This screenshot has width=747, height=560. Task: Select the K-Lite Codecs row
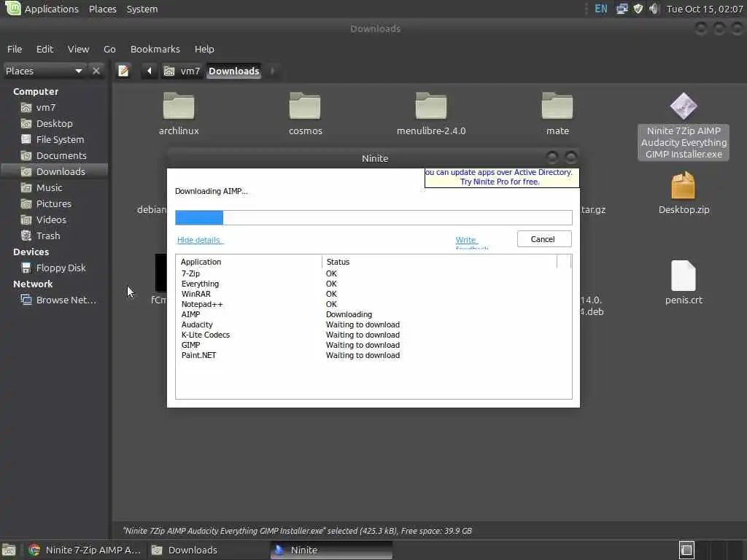coord(373,335)
